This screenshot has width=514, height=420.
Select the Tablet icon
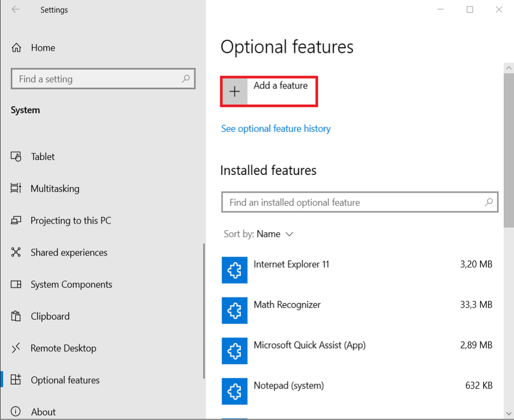(x=16, y=157)
